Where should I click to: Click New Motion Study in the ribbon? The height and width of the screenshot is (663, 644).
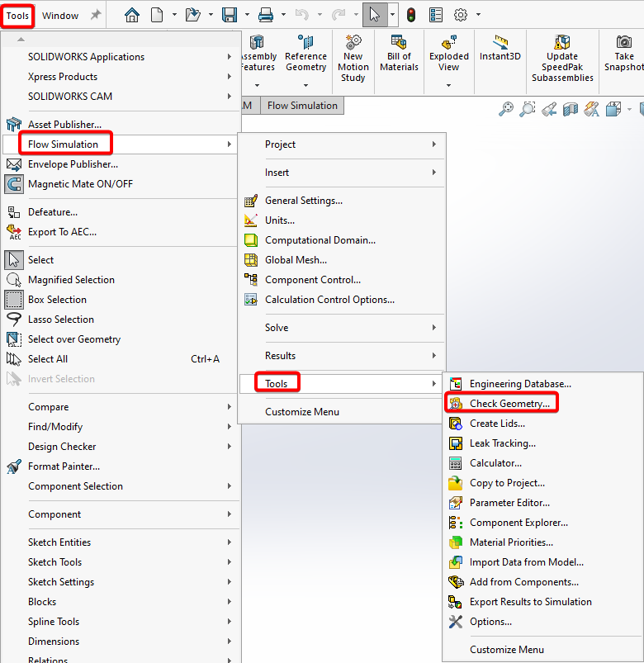pyautogui.click(x=353, y=59)
